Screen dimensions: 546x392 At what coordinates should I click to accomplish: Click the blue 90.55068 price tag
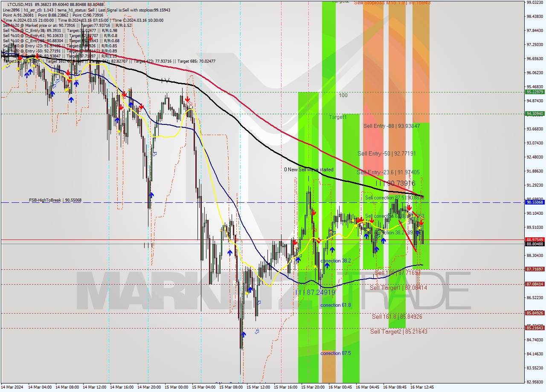pyautogui.click(x=535, y=202)
